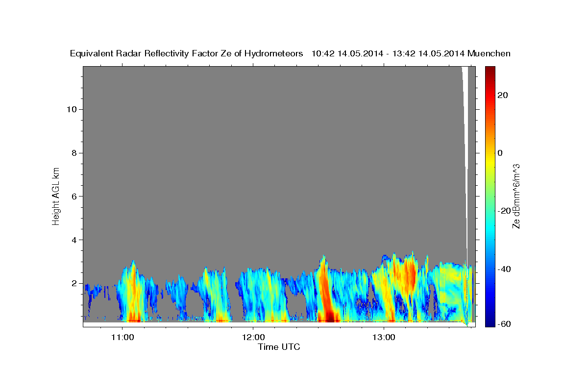The height and width of the screenshot is (392, 588).
Task: Click the '13:00' time tick label
Action: point(384,337)
